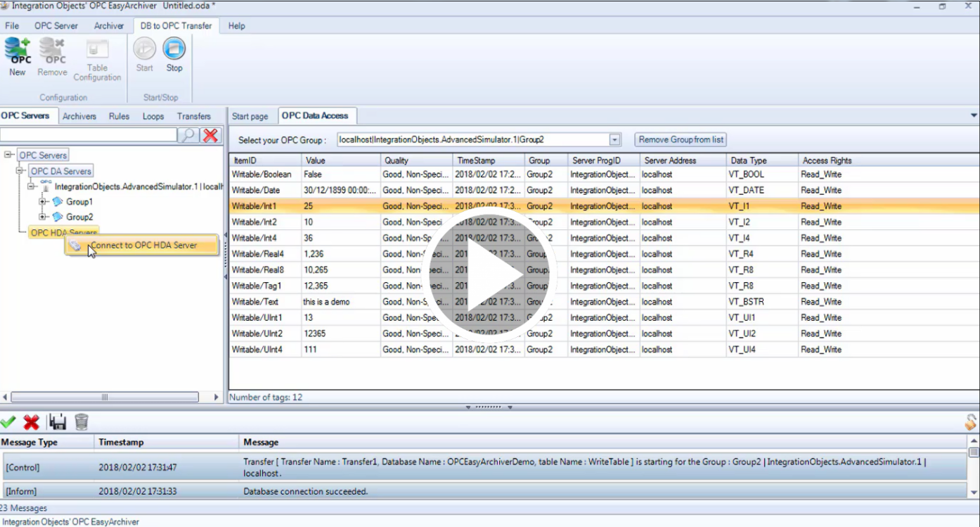This screenshot has height=527, width=980.
Task: Click the green checkmark in the message toolbar
Action: tap(8, 421)
